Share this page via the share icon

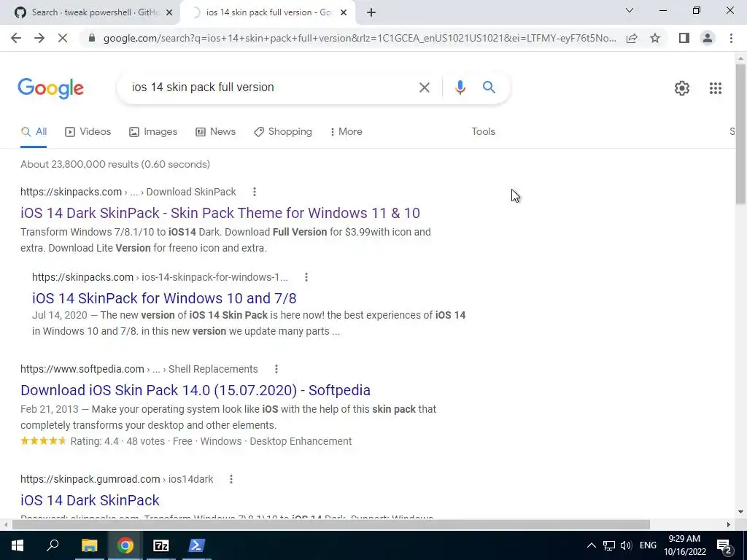tap(632, 38)
